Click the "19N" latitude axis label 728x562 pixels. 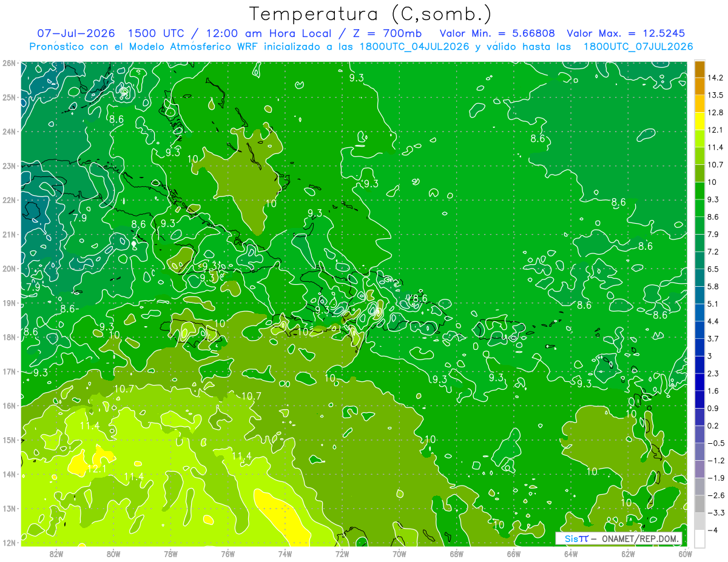[8, 303]
